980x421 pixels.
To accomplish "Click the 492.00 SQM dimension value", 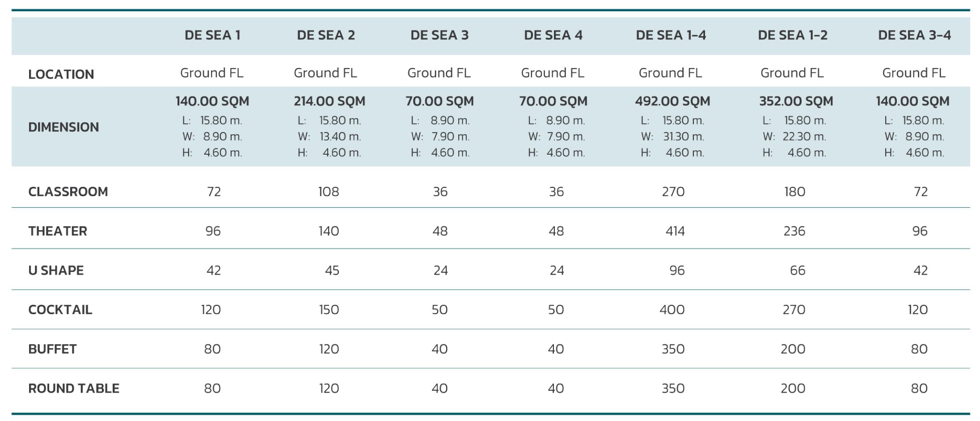I will (x=672, y=101).
